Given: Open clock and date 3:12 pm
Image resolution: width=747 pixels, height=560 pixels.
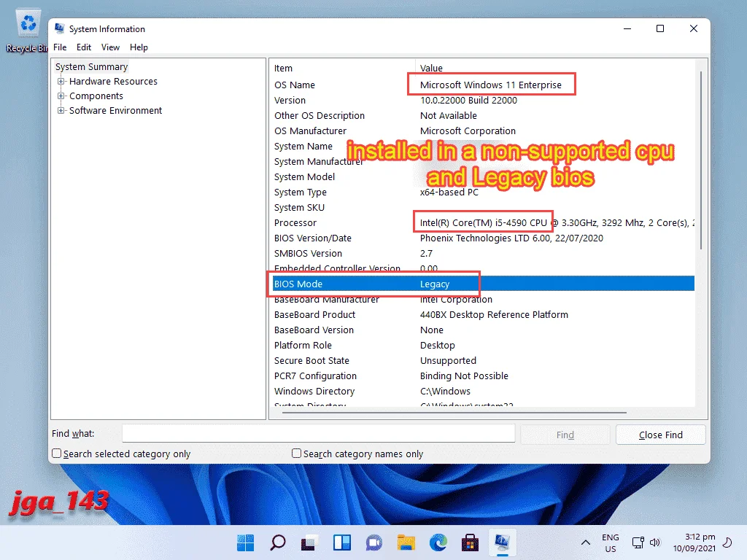Looking at the screenshot, I should pos(694,542).
